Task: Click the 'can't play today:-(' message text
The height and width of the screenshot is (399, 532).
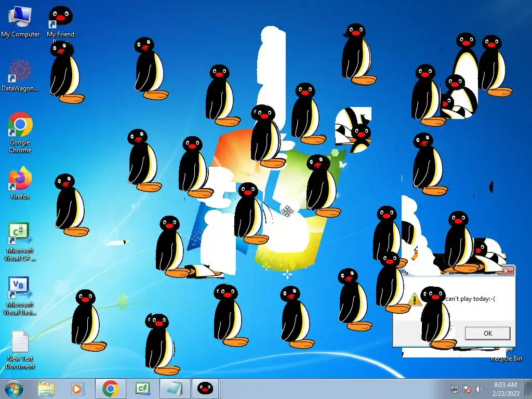Action: click(470, 299)
